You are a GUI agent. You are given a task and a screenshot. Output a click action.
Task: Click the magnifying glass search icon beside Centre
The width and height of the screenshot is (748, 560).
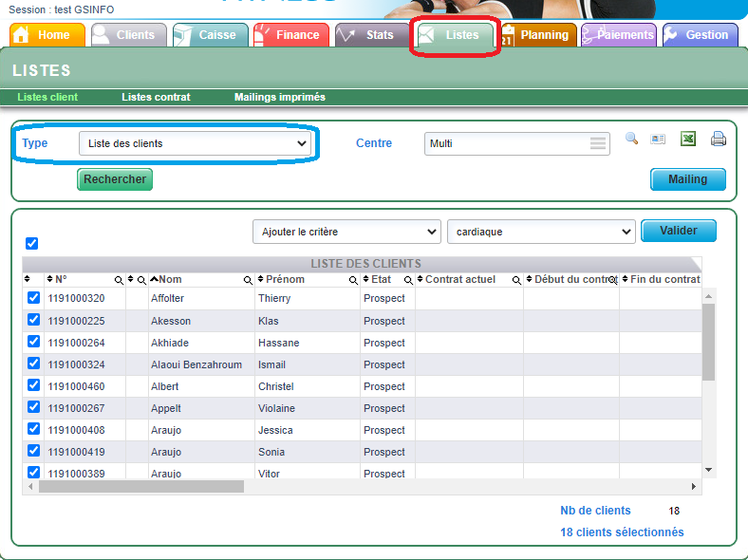point(631,139)
